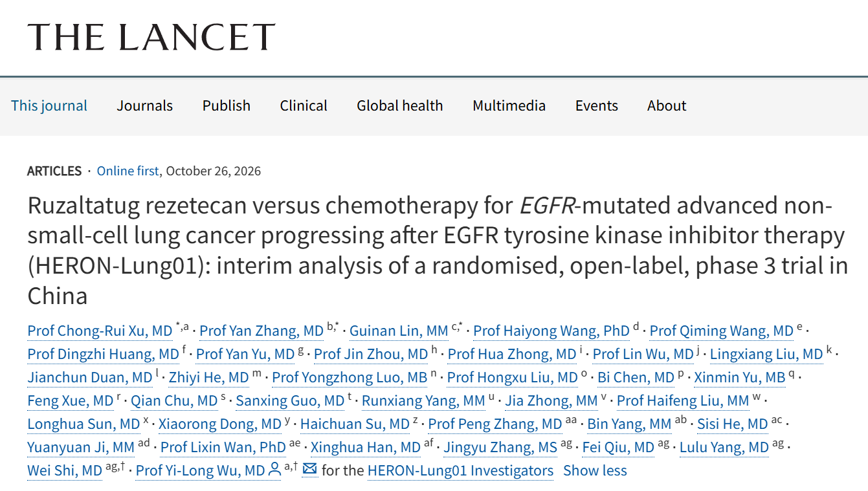This screenshot has width=868, height=491.
Task: Open the Journals menu
Action: click(x=145, y=105)
